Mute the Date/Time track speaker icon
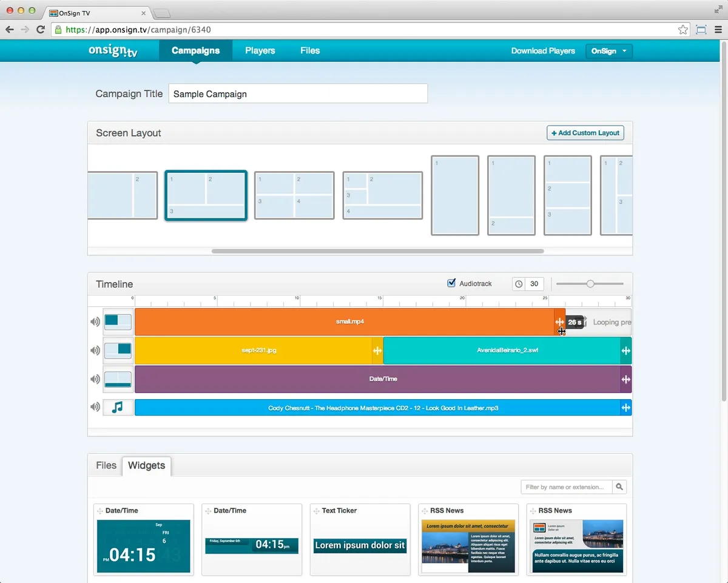The height and width of the screenshot is (583, 728). click(x=95, y=379)
